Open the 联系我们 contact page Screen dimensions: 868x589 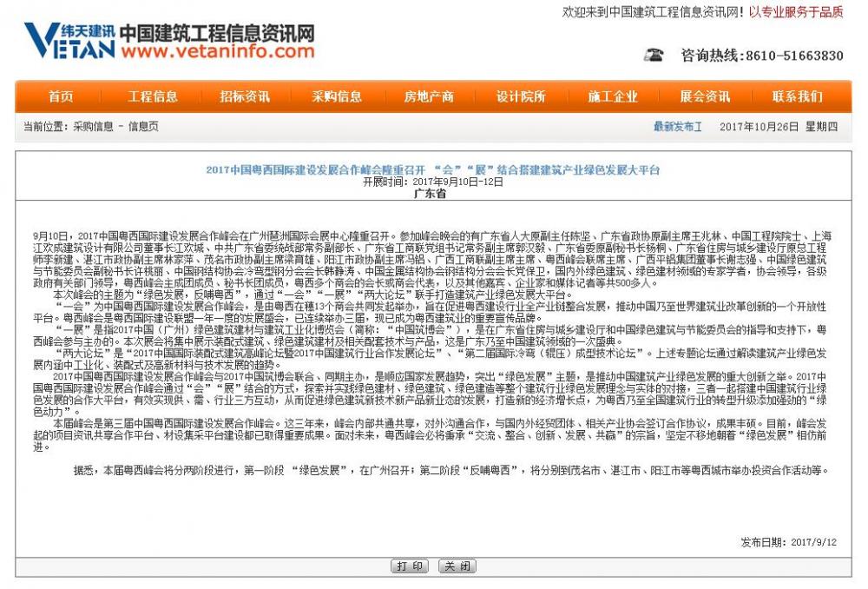point(797,96)
